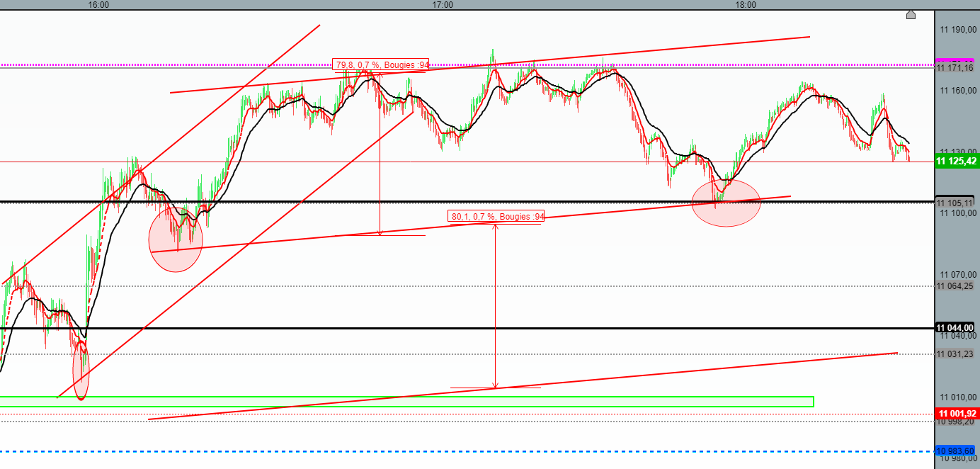This screenshot has height=469, width=980.
Task: Click the 17:00 time axis label
Action: pos(443,5)
